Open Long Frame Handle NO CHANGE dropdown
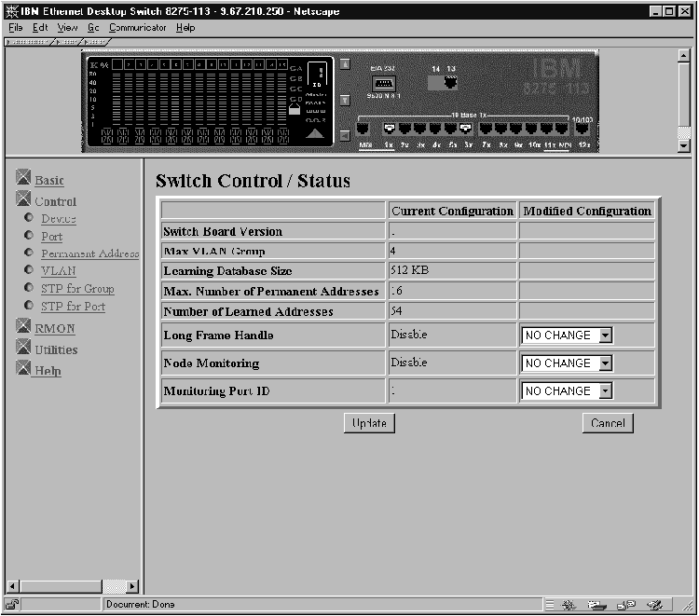This screenshot has width=699, height=616. 605,335
